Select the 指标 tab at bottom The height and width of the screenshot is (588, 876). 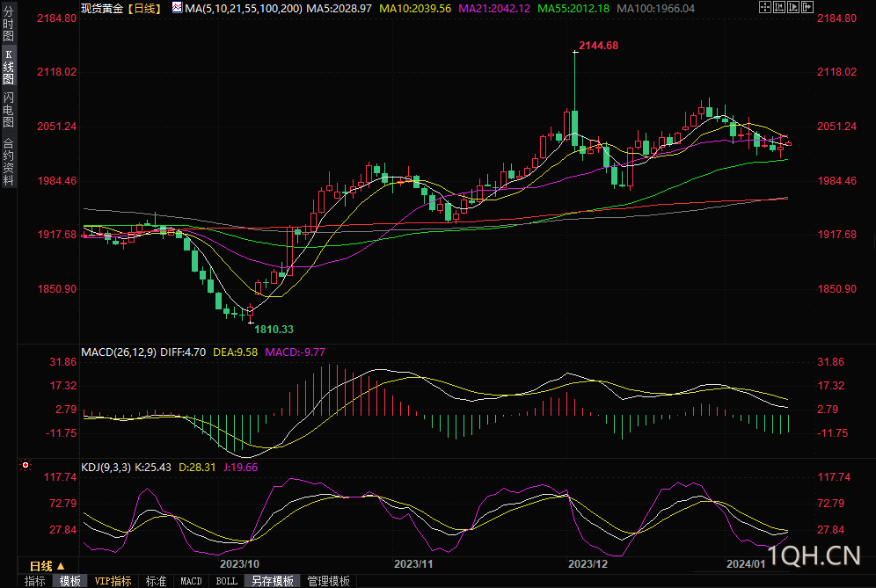tap(35, 581)
